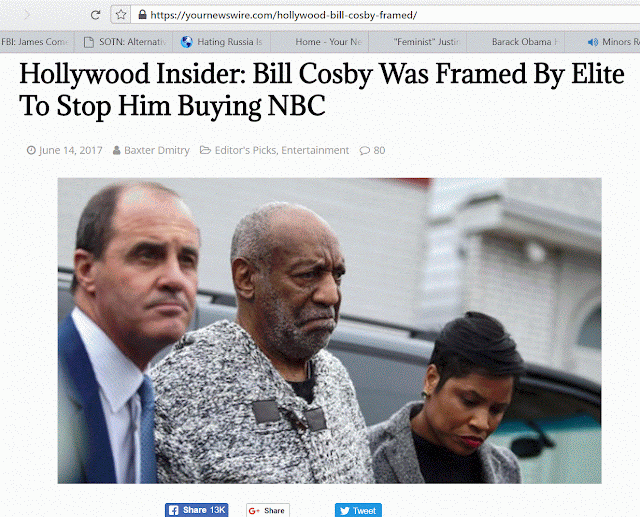Screen dimensions: 640x517
Task: Open the Hating Russia Is bookmark
Action: 222,42
